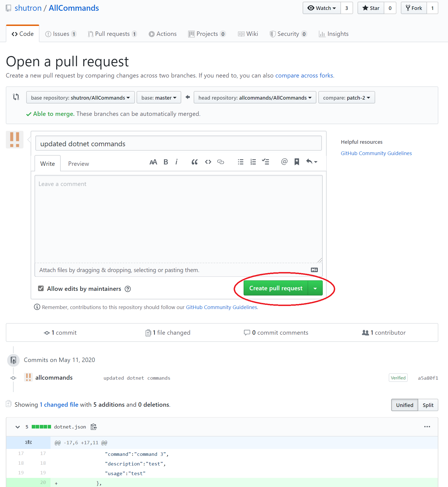Go to the Issues tab
This screenshot has height=487, width=448.
tap(61, 34)
